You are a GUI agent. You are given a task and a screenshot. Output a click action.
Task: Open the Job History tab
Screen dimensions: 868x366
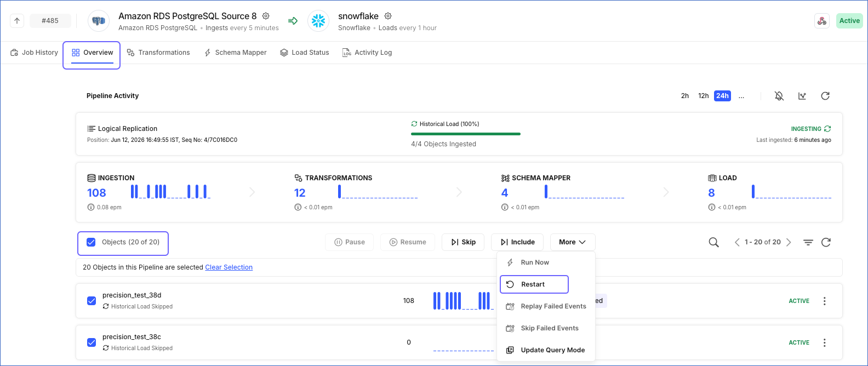point(34,53)
